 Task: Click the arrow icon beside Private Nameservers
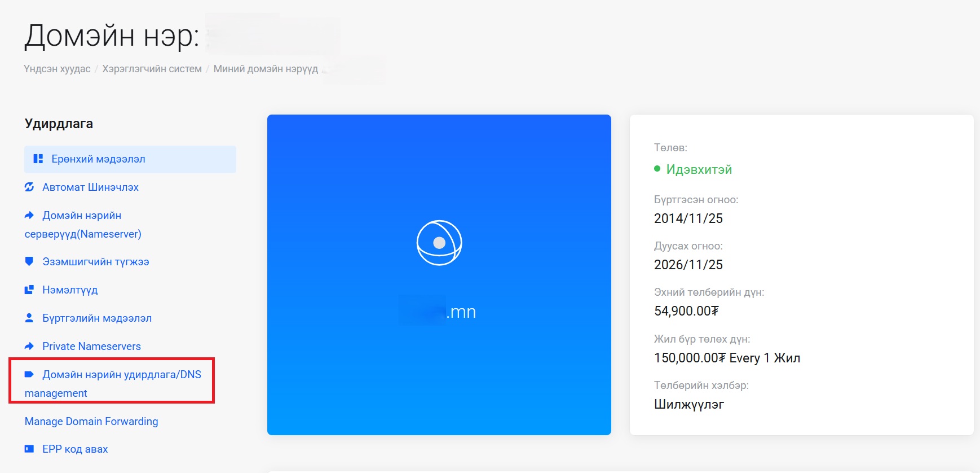click(x=29, y=346)
